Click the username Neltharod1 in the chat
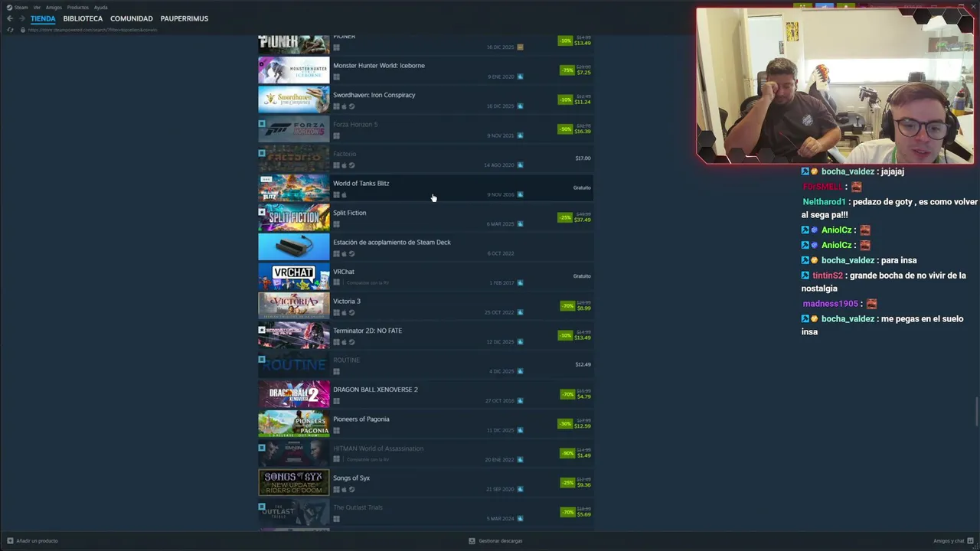The image size is (980, 551). pyautogui.click(x=824, y=202)
